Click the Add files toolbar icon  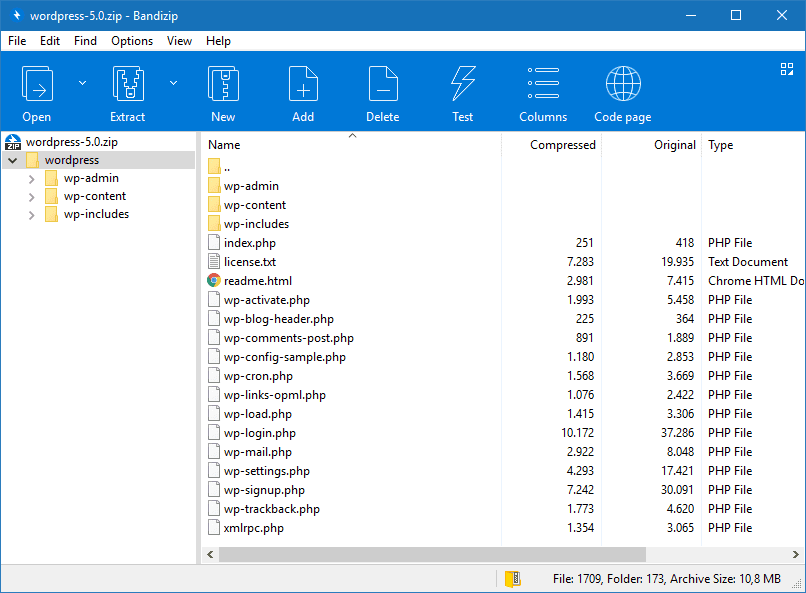[x=303, y=84]
